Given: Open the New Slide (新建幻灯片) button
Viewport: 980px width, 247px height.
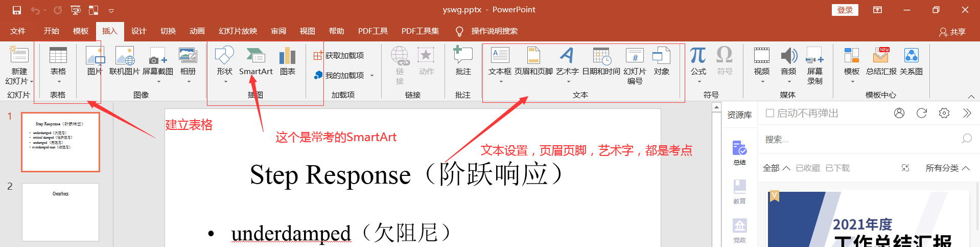Looking at the screenshot, I should (19, 65).
